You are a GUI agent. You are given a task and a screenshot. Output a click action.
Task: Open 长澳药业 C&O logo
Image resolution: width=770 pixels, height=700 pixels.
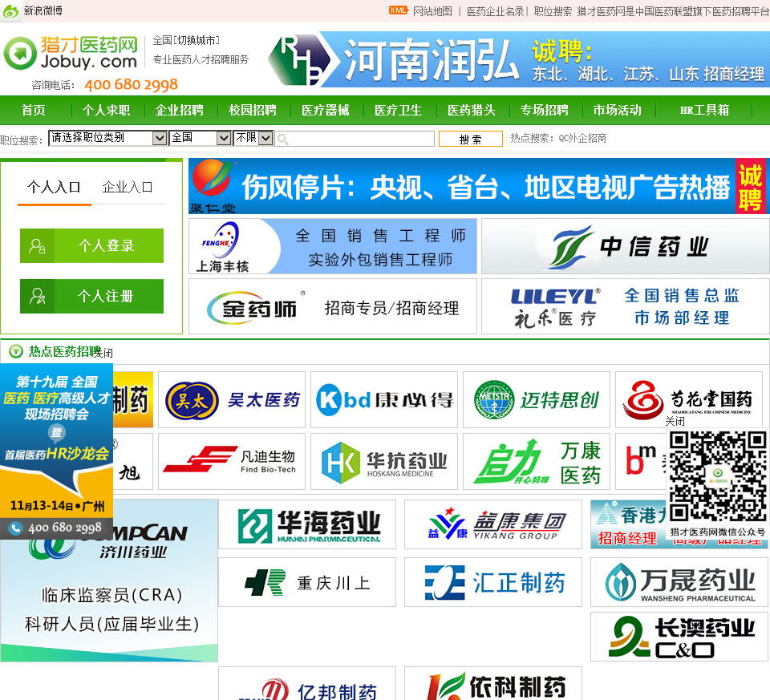679,637
